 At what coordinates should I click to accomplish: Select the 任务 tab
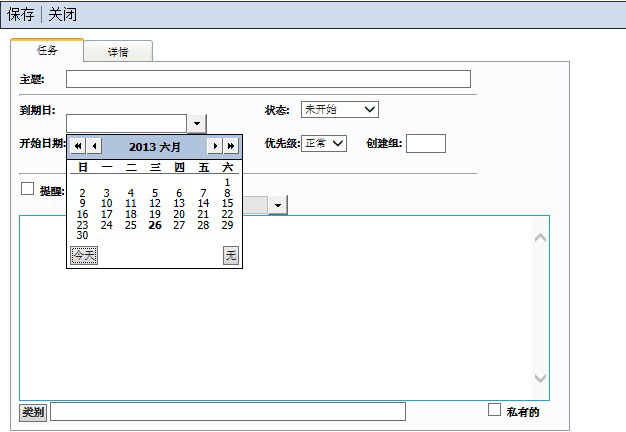point(47,50)
